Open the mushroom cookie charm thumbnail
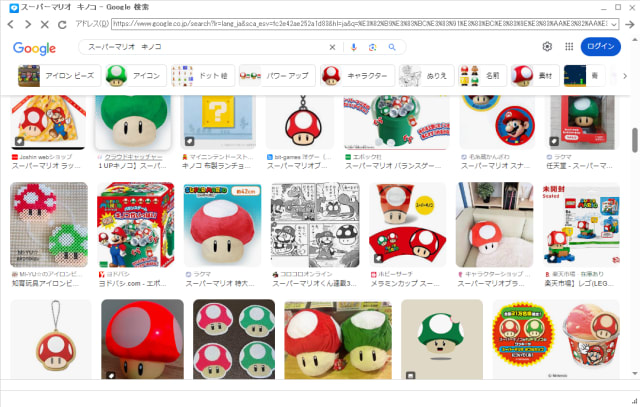The height and width of the screenshot is (407, 640). click(x=51, y=339)
